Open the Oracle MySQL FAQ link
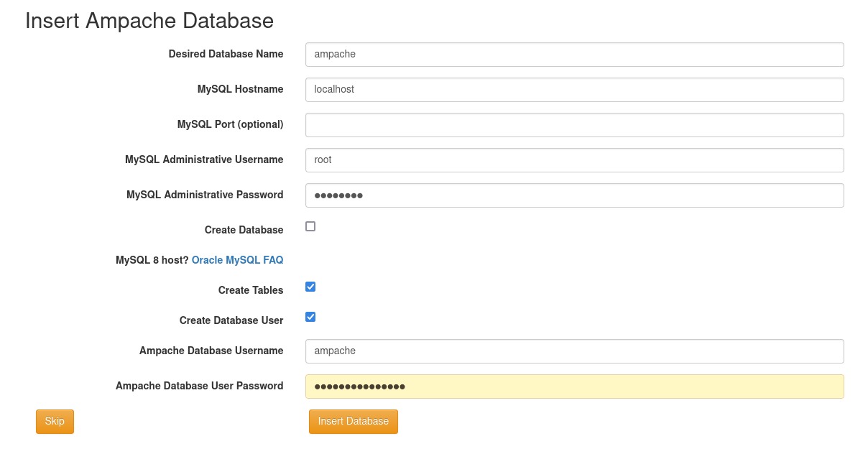 (237, 260)
